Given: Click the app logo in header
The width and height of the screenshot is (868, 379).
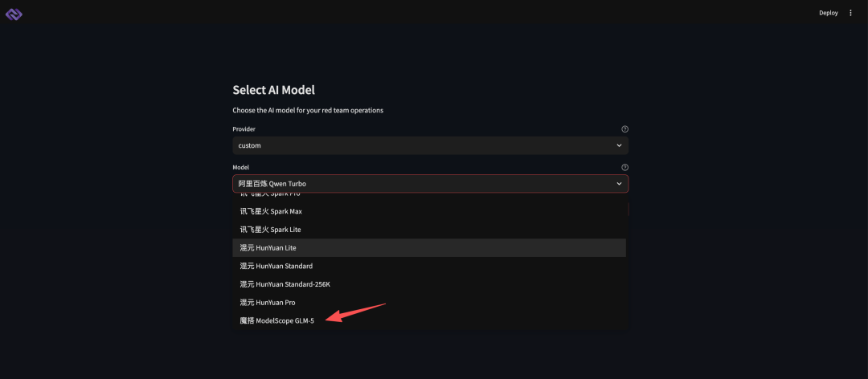Looking at the screenshot, I should pyautogui.click(x=14, y=13).
